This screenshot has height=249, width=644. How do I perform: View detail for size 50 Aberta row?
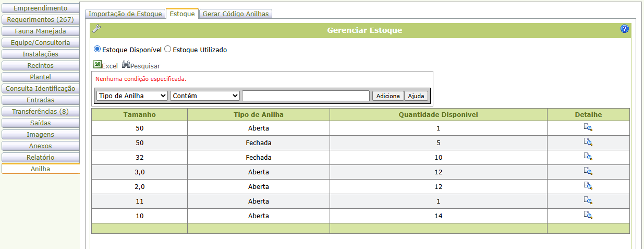coord(588,128)
